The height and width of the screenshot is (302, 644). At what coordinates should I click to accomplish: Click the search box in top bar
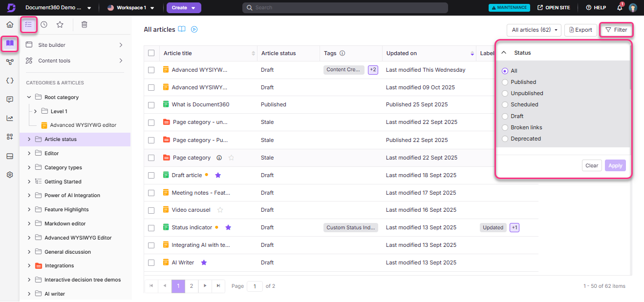click(x=345, y=8)
